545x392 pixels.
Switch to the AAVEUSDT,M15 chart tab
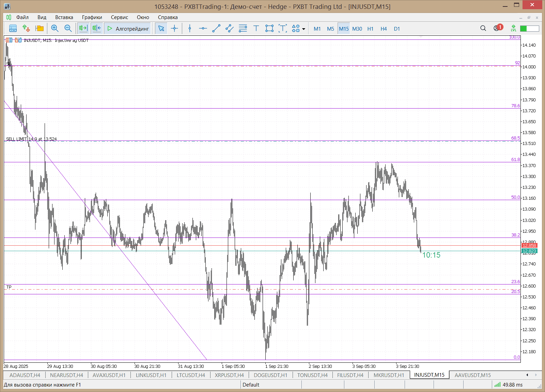click(x=472, y=375)
